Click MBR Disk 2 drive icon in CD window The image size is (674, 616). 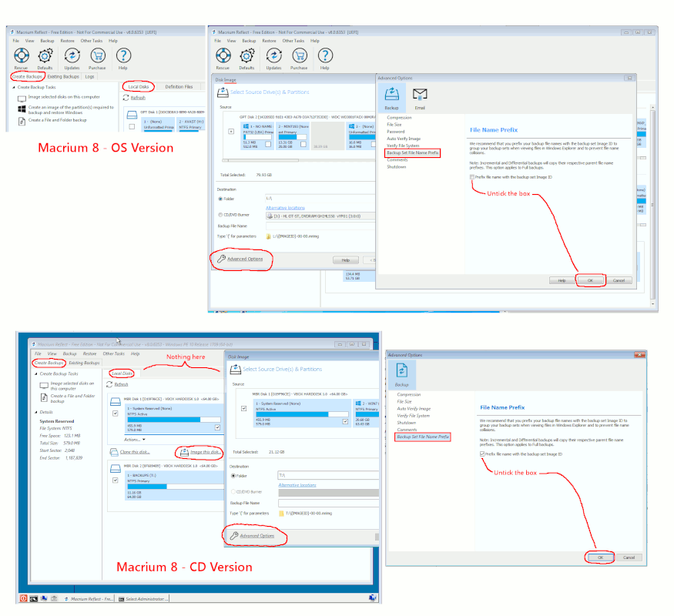tap(116, 468)
